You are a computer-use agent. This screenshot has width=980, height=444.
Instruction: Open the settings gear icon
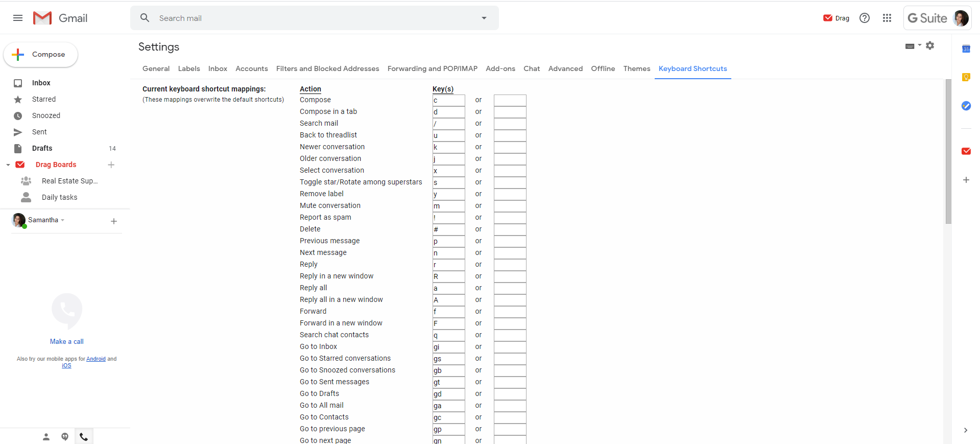tap(930, 45)
